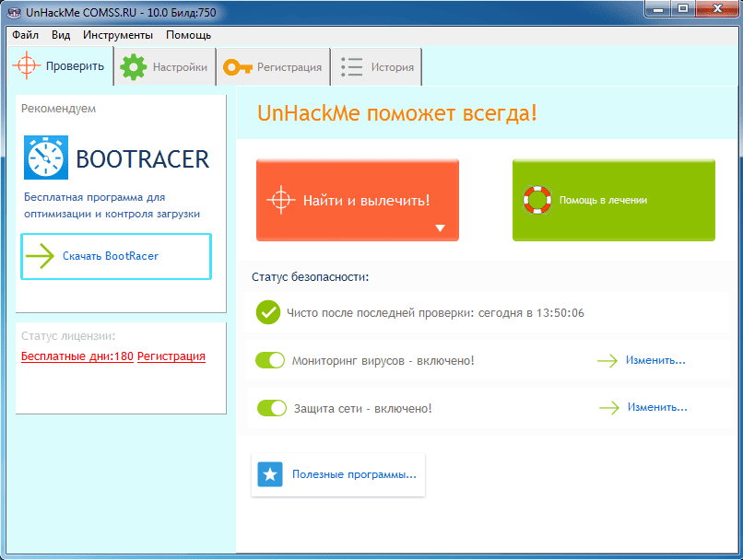Click the list icon on История tab
This screenshot has width=743, height=560.
click(351, 67)
